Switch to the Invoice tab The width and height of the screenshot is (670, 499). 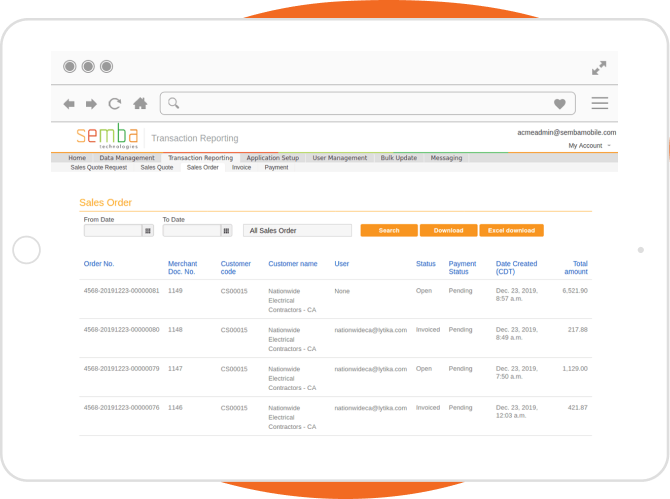pos(241,167)
